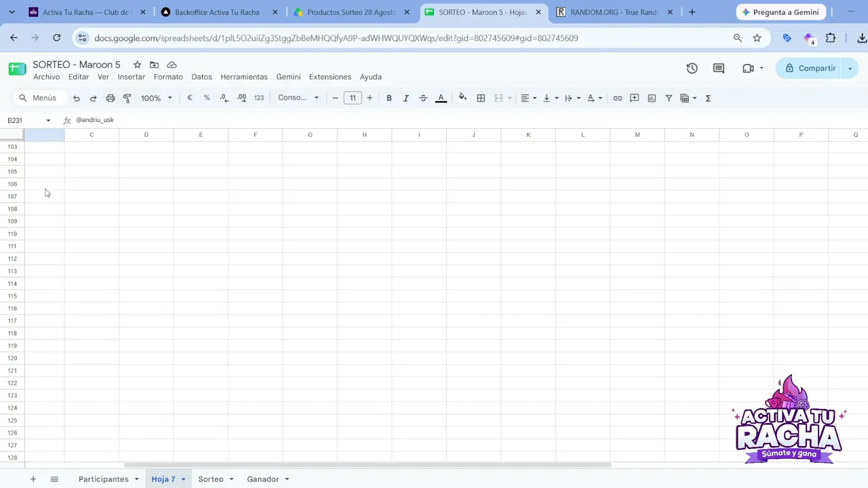Star the SORTEO - Maroon 5 document
The width and height of the screenshot is (868, 488).
[x=137, y=65]
